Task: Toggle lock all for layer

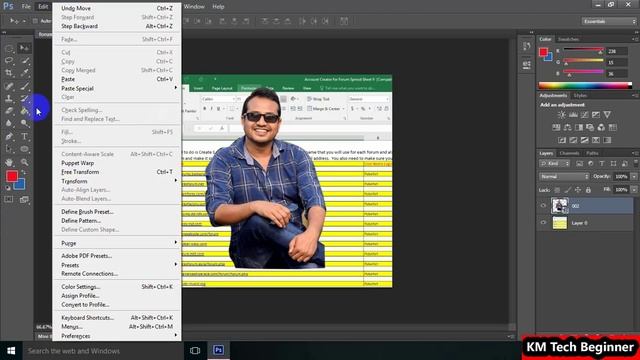Action: [588, 190]
